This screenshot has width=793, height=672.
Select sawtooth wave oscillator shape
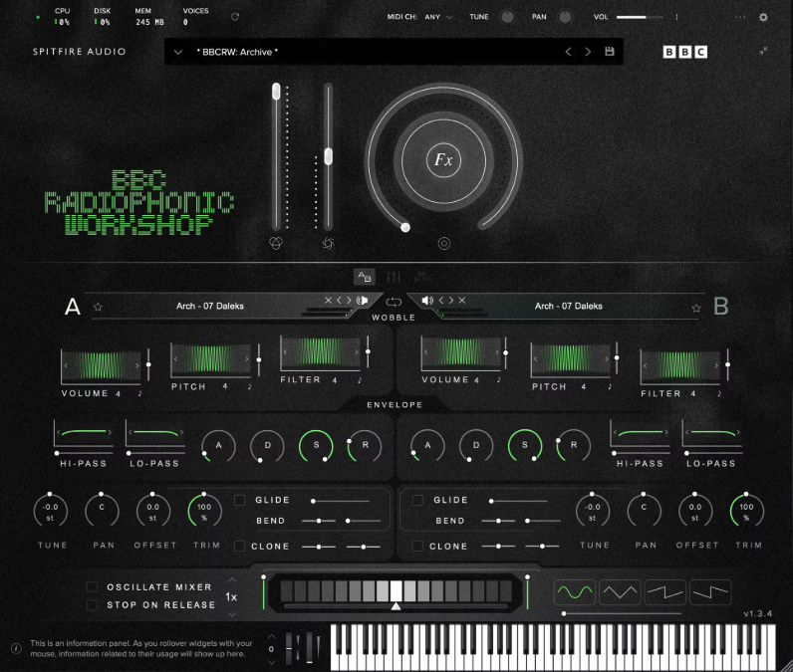click(665, 592)
